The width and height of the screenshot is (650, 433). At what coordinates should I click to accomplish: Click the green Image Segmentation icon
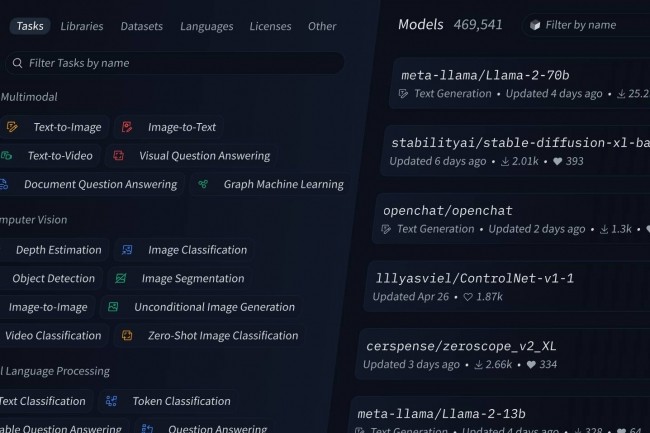(x=121, y=278)
